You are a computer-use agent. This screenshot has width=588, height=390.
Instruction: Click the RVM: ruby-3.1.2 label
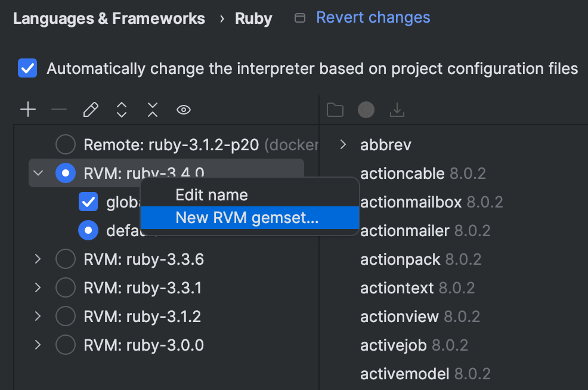point(142,317)
